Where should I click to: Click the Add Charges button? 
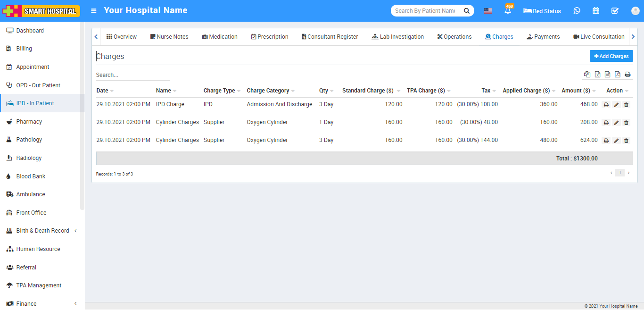611,56
